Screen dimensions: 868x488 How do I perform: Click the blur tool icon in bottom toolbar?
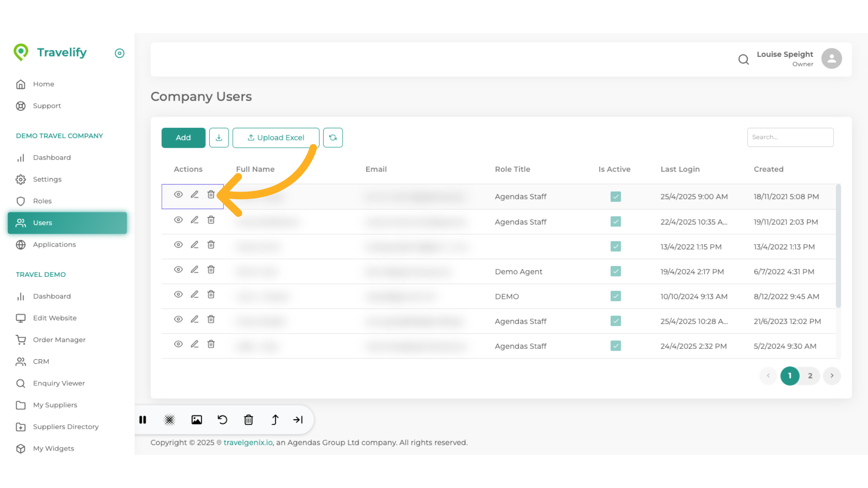coord(169,420)
